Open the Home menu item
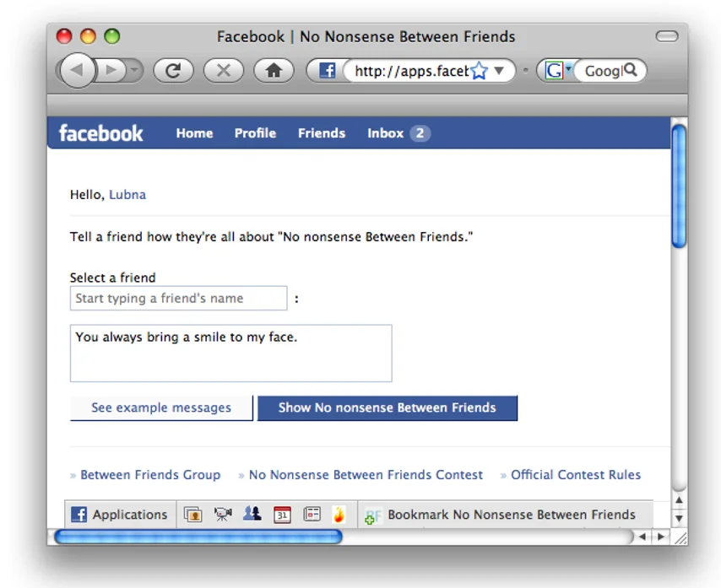 click(194, 133)
